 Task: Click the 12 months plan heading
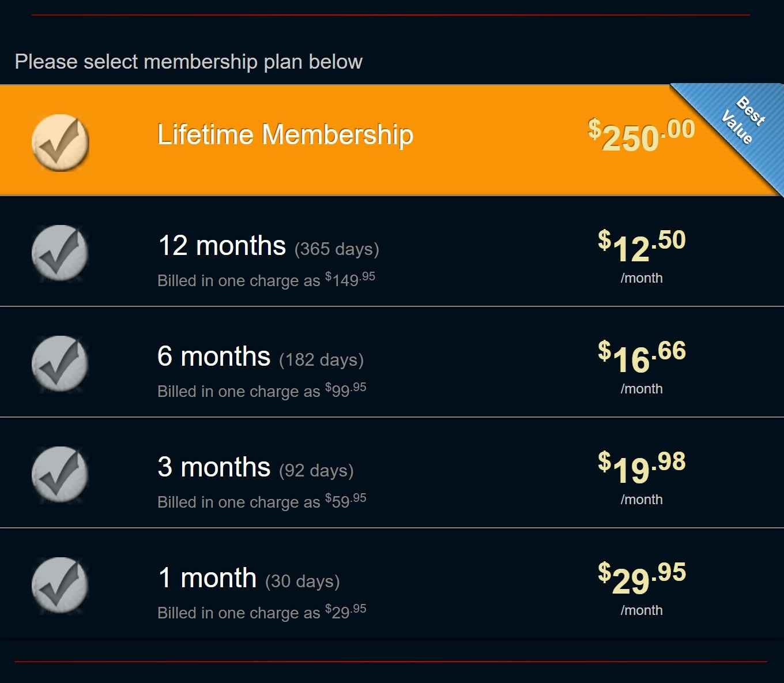(222, 246)
